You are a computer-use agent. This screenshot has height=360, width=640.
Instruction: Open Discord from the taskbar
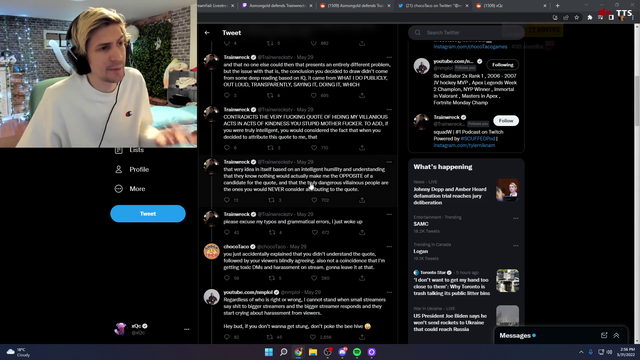342,352
